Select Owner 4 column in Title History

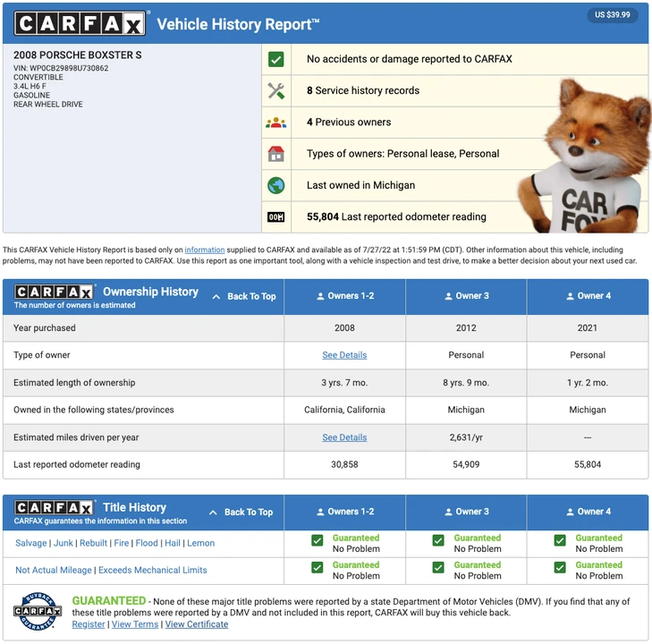[588, 512]
